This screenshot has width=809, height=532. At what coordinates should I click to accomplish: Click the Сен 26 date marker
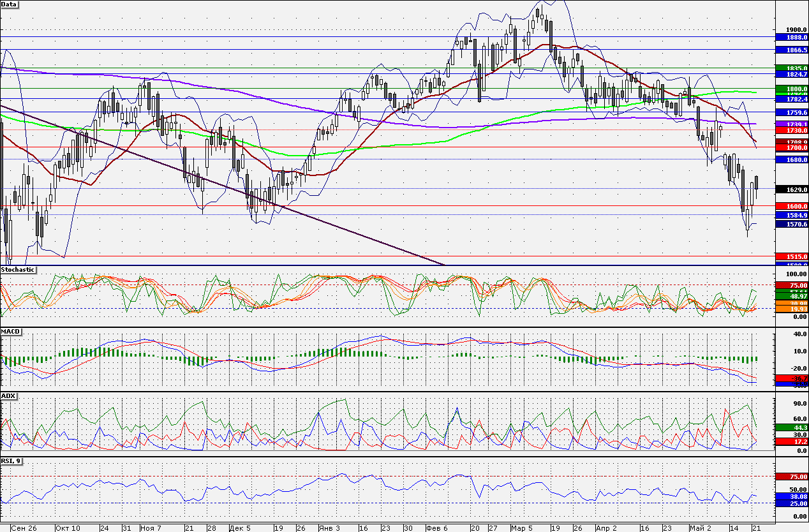tap(24, 528)
